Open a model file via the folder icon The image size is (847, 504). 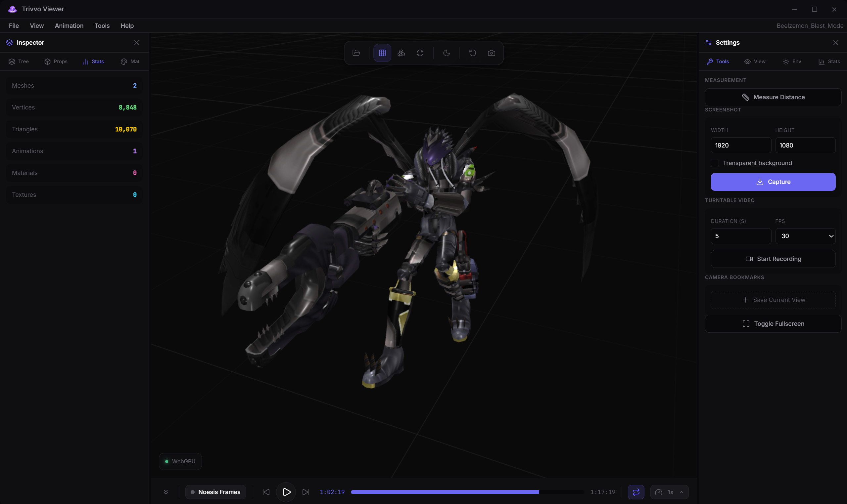click(356, 53)
